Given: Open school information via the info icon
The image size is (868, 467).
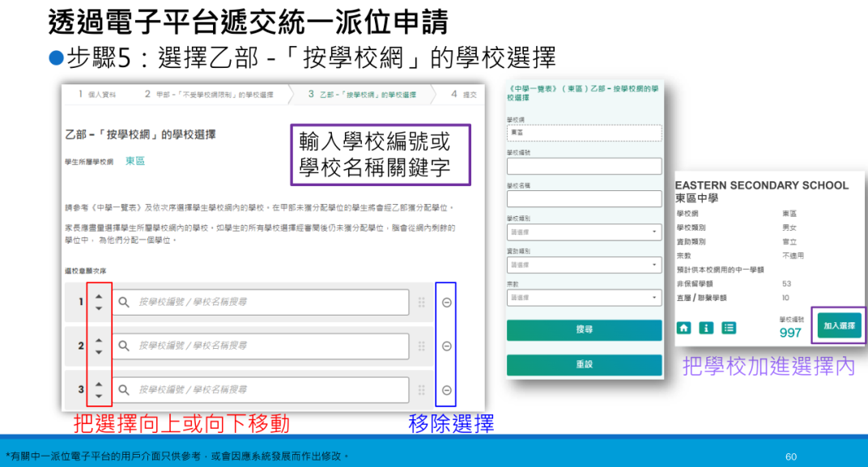Looking at the screenshot, I should (x=704, y=329).
